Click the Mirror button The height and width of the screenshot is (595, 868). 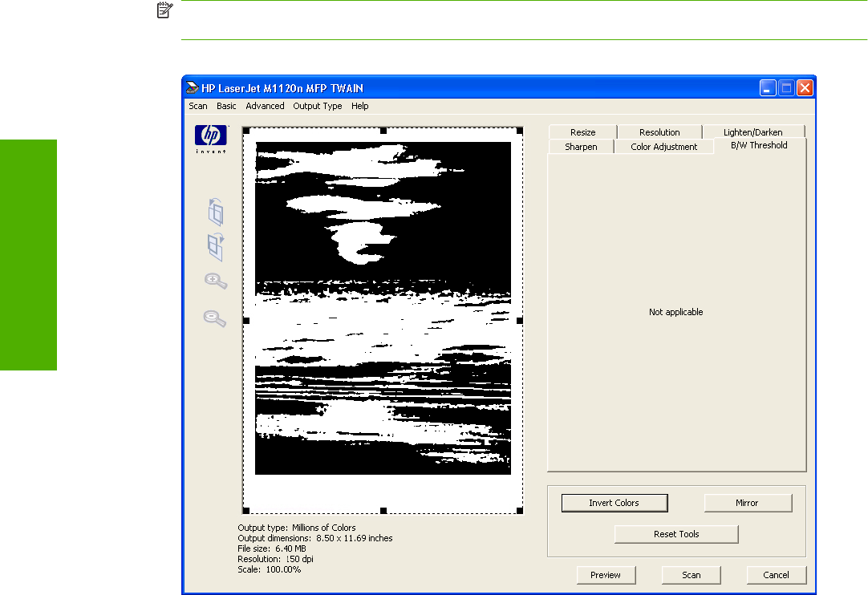click(747, 503)
